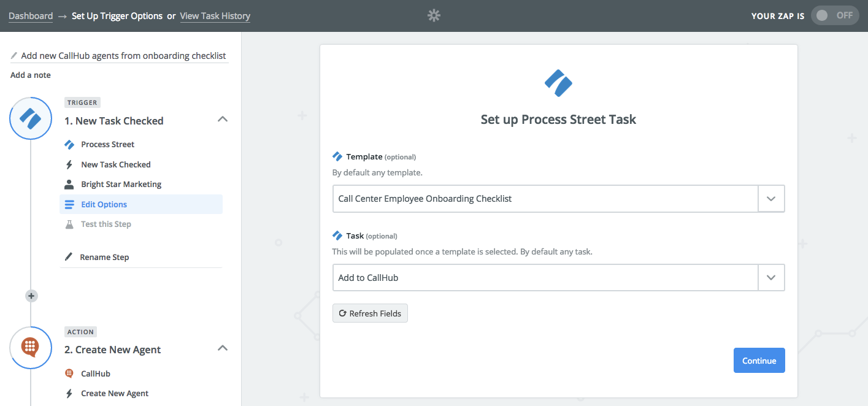Click the Refresh Fields button
868x406 pixels.
[370, 313]
